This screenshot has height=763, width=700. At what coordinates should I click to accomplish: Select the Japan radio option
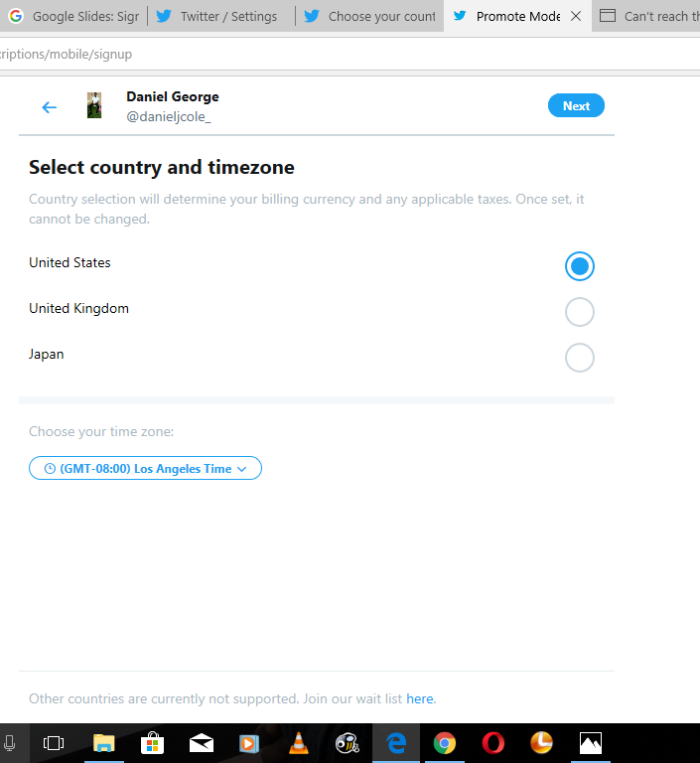point(579,358)
